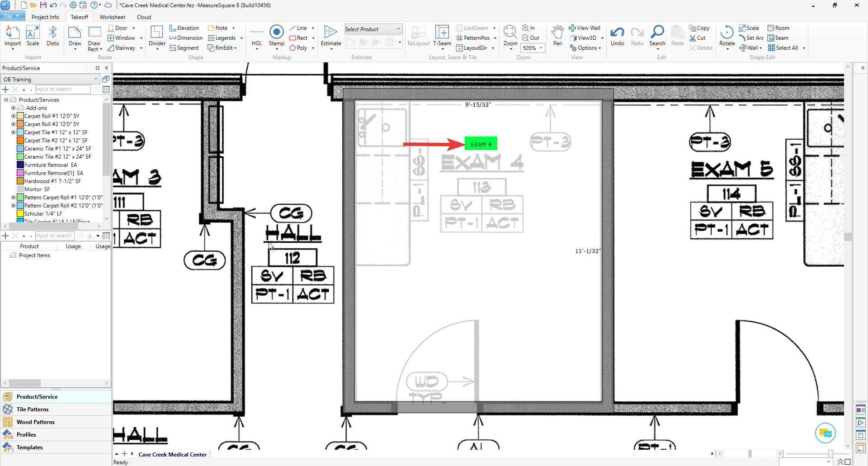Run the Estimate tool
Viewport: 868px width, 466px height.
pyautogui.click(x=331, y=37)
